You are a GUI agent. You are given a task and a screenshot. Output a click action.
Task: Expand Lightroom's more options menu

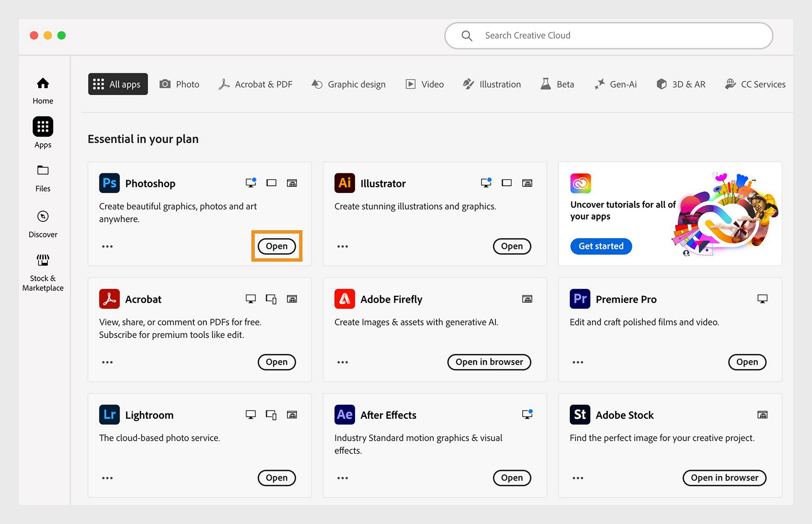tap(107, 478)
